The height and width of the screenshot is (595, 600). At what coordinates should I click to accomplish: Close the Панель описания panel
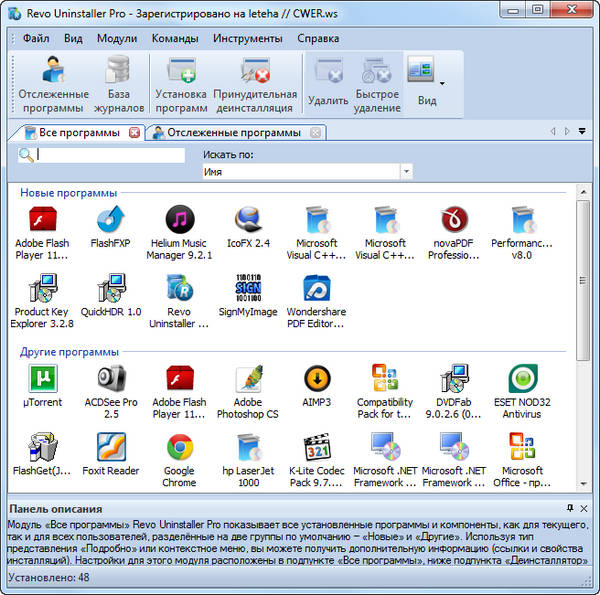584,509
